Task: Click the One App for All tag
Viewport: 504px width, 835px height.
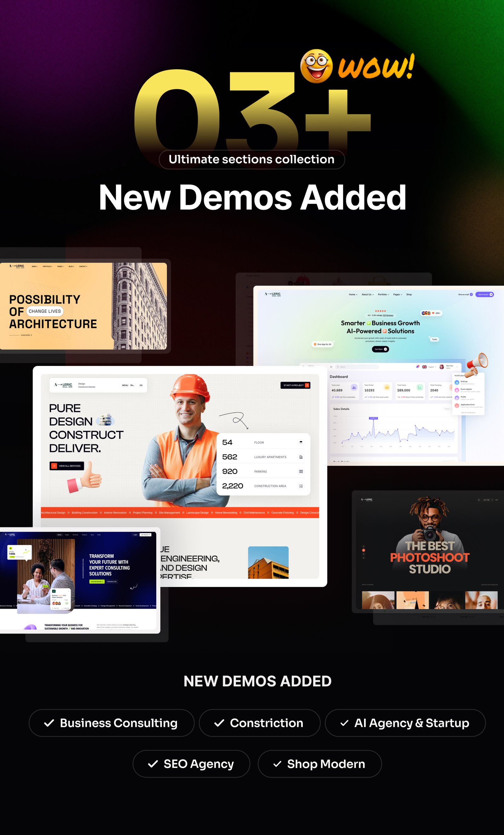Action: pos(323,344)
